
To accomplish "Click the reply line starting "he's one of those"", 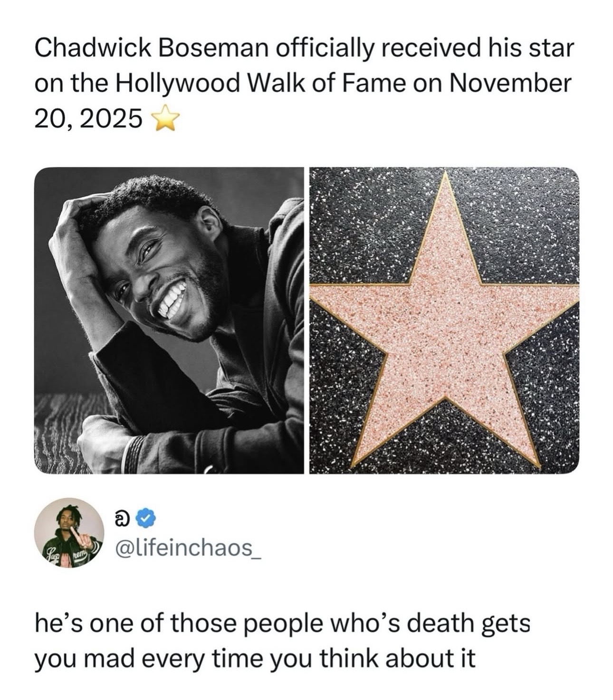I will (282, 623).
